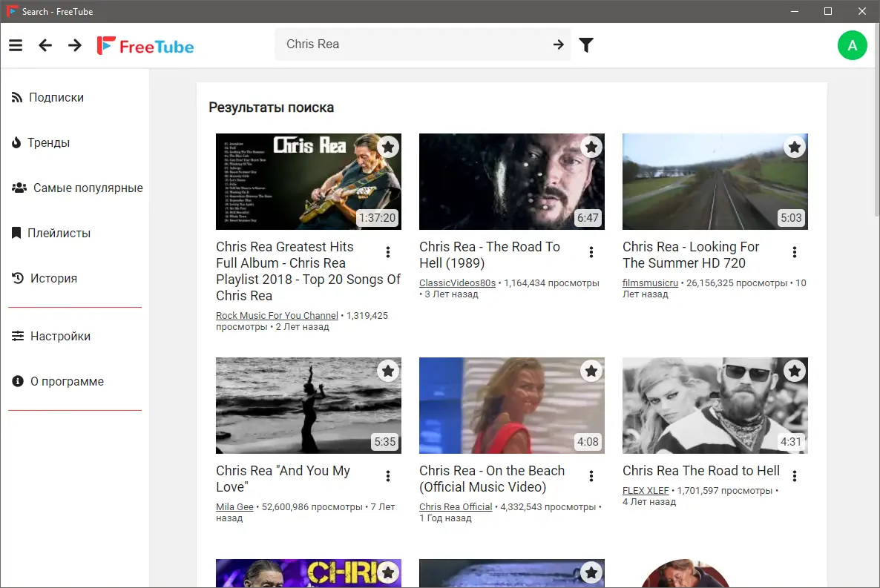Open О программе from the sidebar
880x588 pixels.
[68, 381]
